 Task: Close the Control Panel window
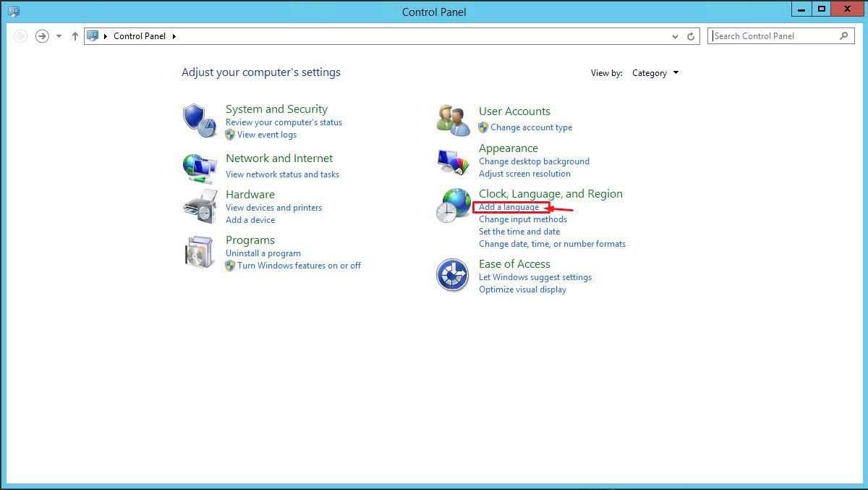pyautogui.click(x=847, y=9)
